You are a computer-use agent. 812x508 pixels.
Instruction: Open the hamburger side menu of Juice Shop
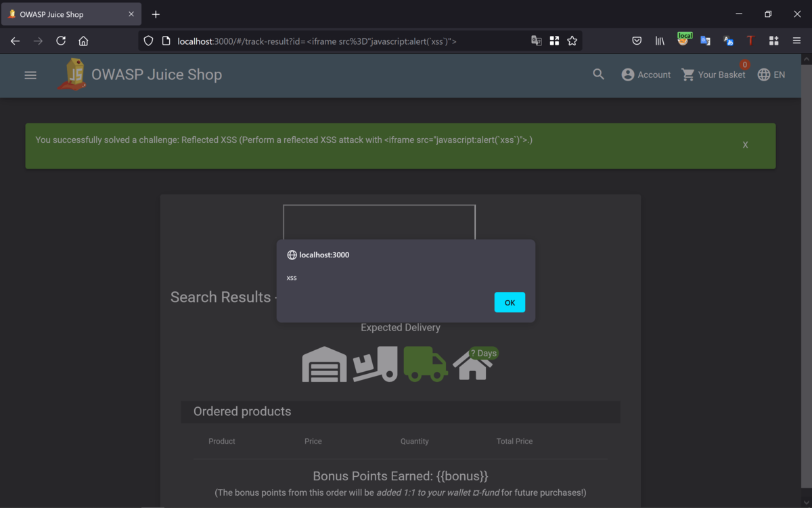(x=30, y=75)
